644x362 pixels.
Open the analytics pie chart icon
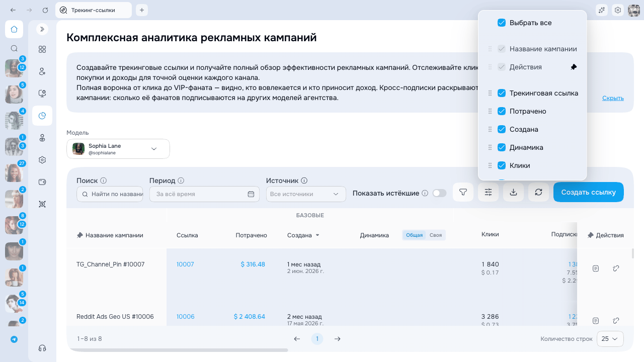tap(42, 116)
